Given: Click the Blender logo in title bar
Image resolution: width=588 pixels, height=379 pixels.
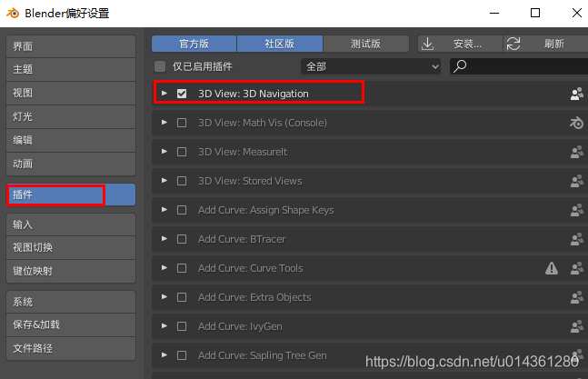Looking at the screenshot, I should coord(13,13).
